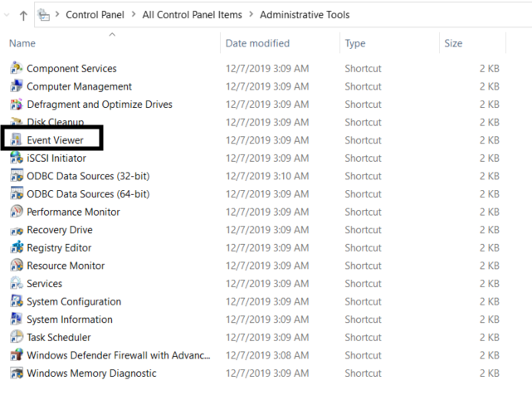532x415 pixels.
Task: Go up one folder level with the up arrow
Action: [x=23, y=15]
